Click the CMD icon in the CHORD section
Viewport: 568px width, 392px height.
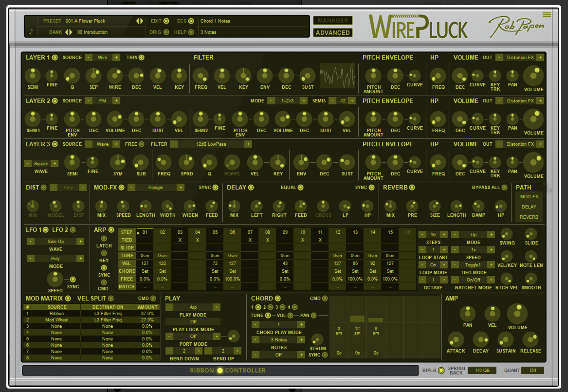click(325, 298)
